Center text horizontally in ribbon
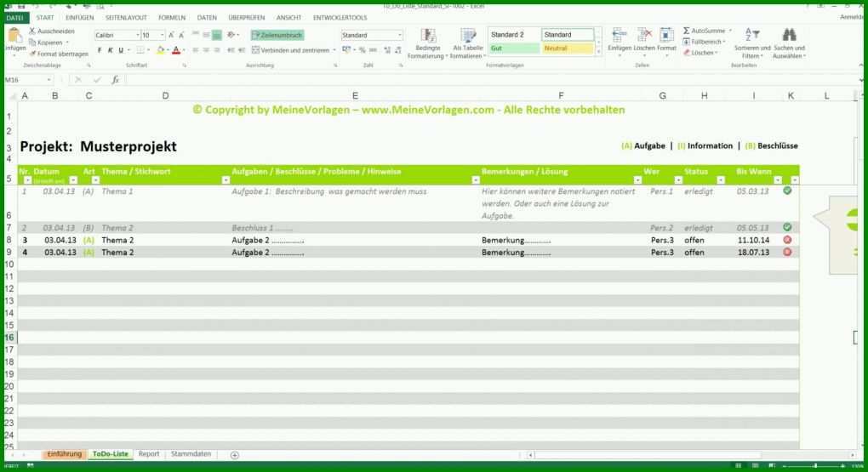The image size is (868, 472). (x=206, y=50)
